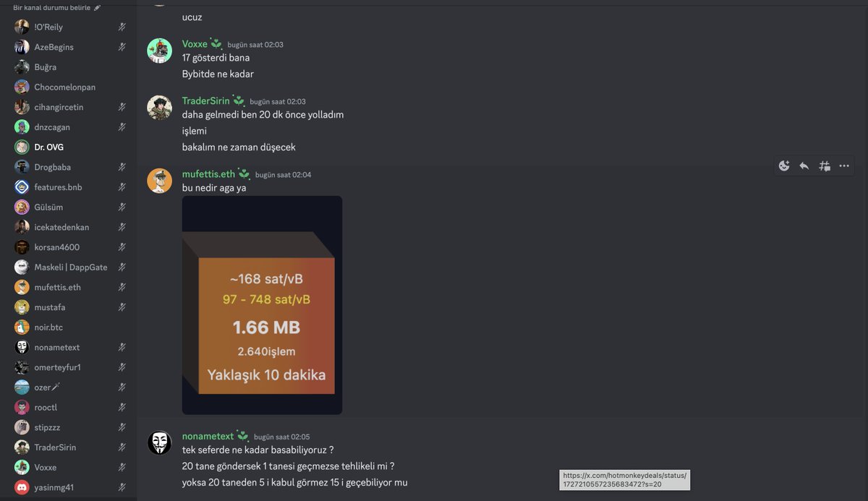Select Maskeli | DappGate in the participant list

(x=69, y=267)
